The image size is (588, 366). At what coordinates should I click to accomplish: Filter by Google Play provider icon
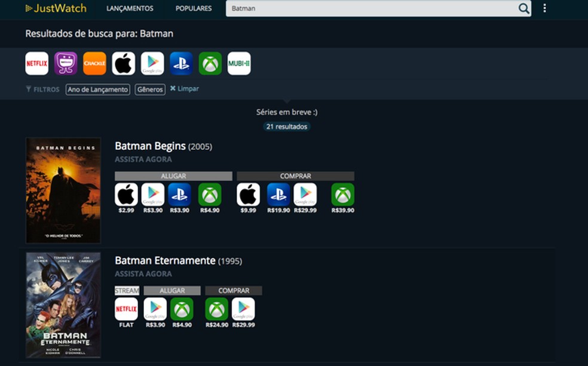152,63
